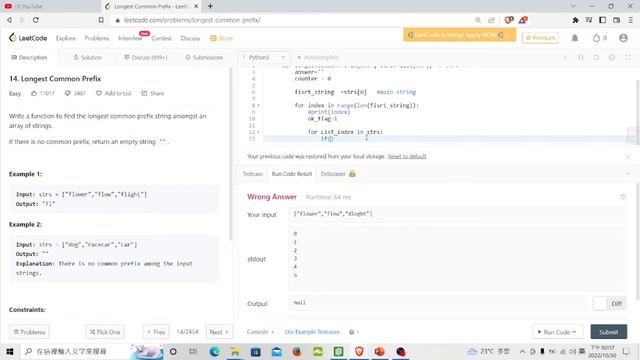Click Pick One random problem
The height and width of the screenshot is (360, 640).
click(105, 332)
